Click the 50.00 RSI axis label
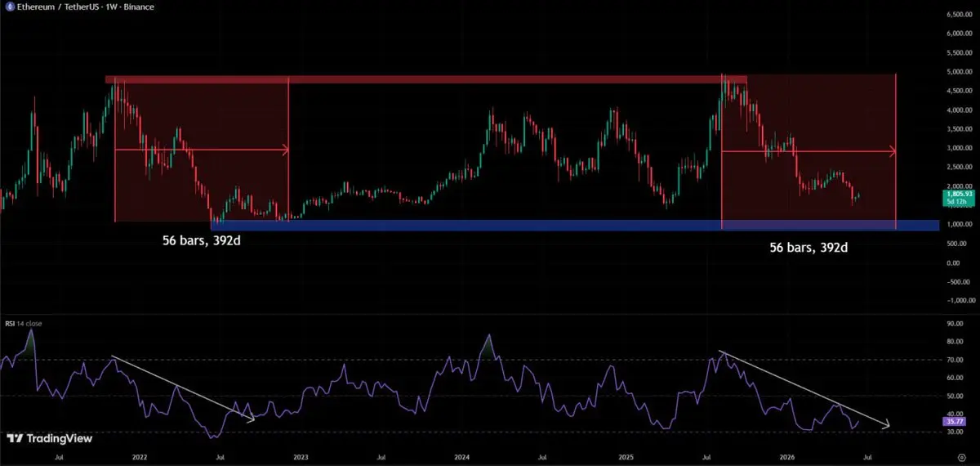 (x=955, y=396)
